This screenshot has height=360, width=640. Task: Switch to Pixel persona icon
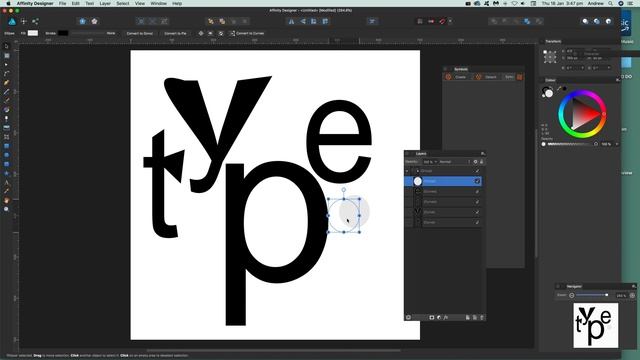pyautogui.click(x=24, y=21)
